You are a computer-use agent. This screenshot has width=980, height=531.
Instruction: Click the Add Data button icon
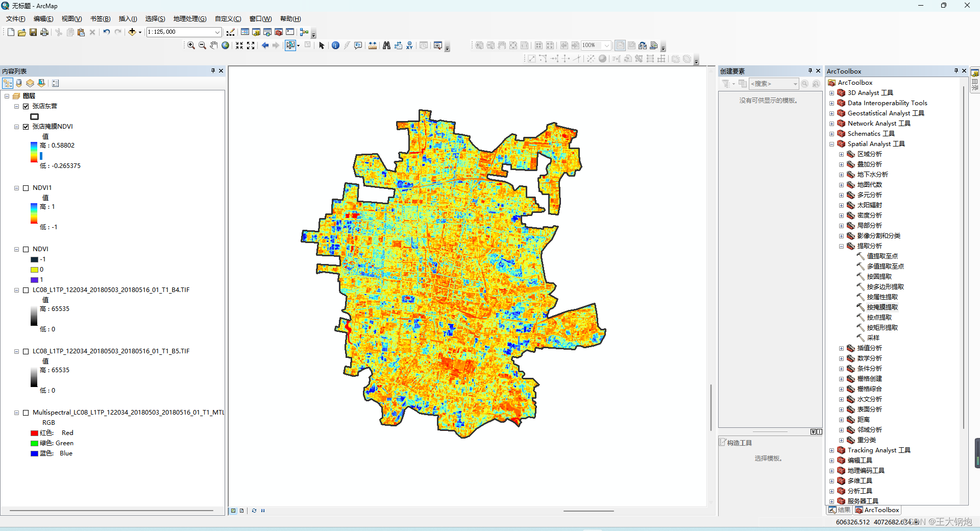tap(132, 32)
